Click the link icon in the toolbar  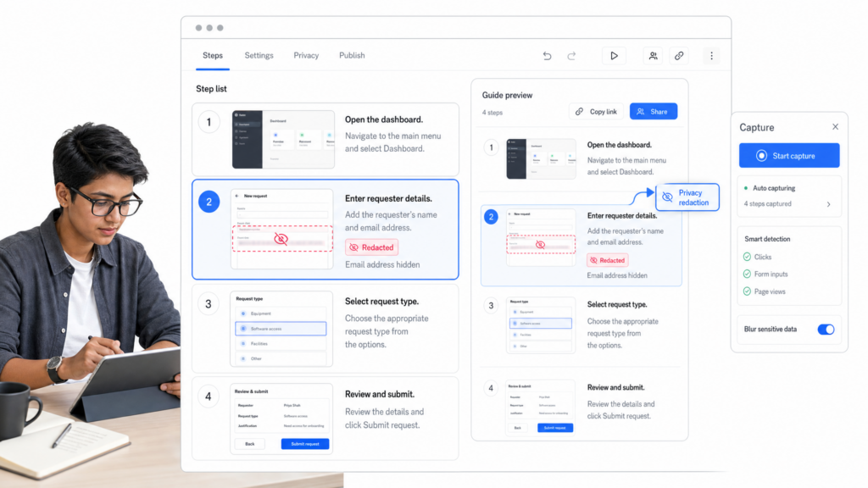click(679, 56)
